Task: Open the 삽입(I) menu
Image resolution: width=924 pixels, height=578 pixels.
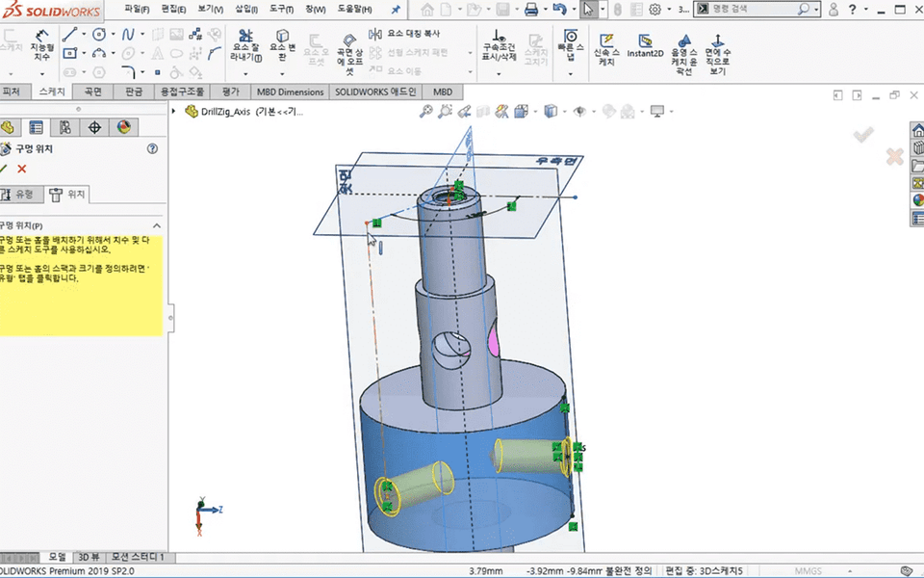Action: (x=246, y=9)
